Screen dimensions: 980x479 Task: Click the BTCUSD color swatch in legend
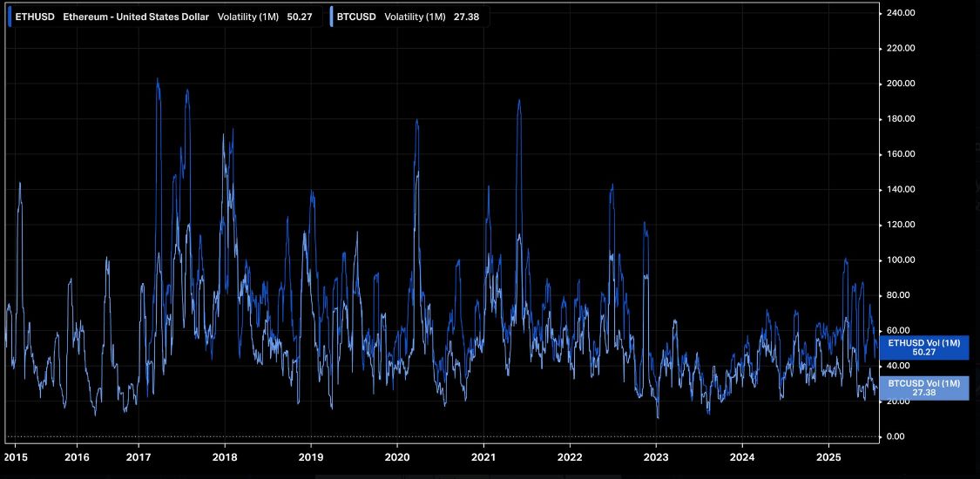[x=332, y=17]
